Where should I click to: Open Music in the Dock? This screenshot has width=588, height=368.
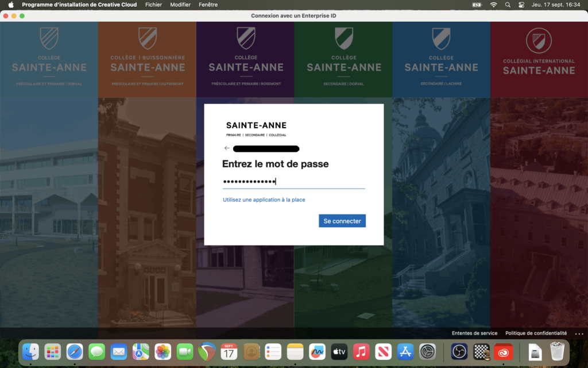pos(361,352)
